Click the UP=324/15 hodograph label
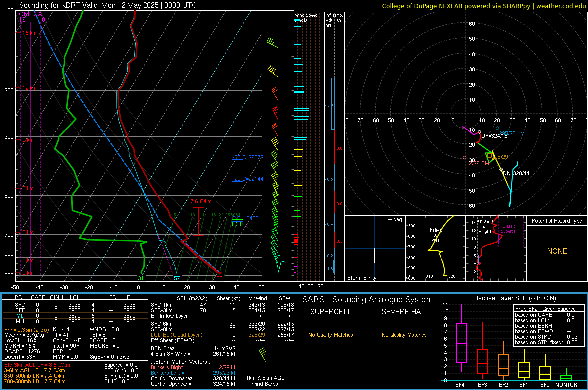The image size is (588, 390). coord(494,136)
